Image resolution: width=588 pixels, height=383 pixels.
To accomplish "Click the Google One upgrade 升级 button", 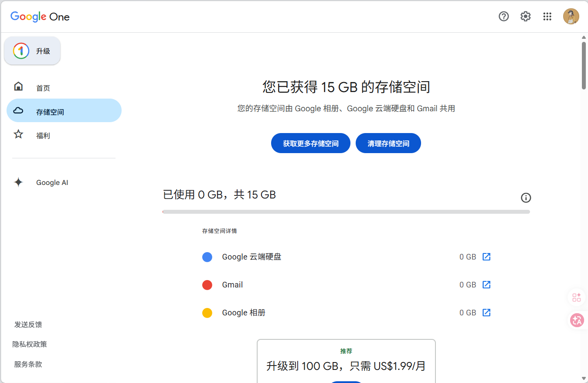I will coord(32,51).
